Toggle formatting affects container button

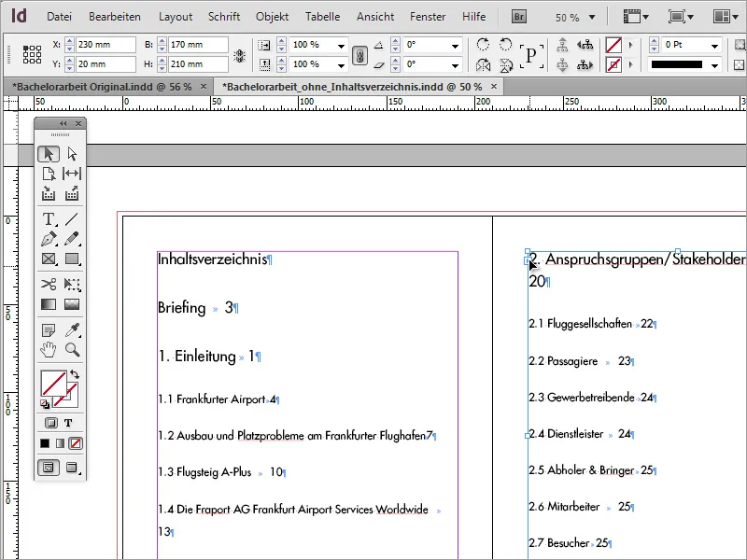(x=51, y=423)
